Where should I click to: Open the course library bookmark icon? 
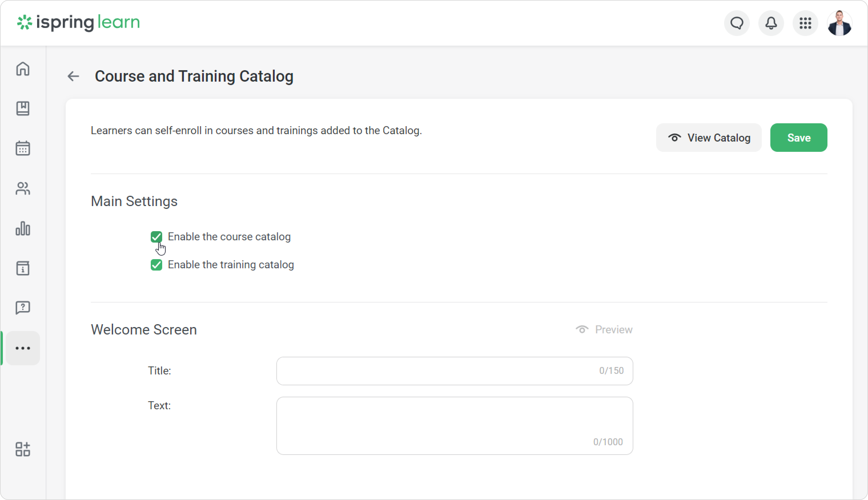(23, 108)
